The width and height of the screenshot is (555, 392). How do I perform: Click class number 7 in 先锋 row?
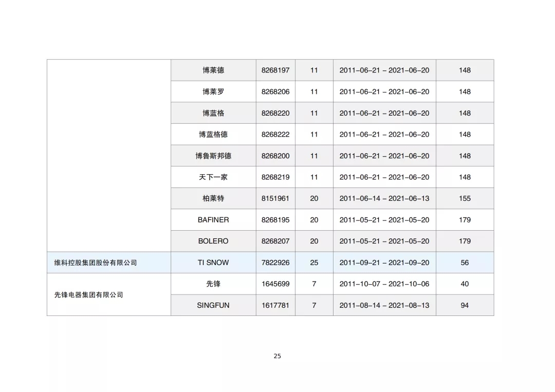tap(314, 284)
